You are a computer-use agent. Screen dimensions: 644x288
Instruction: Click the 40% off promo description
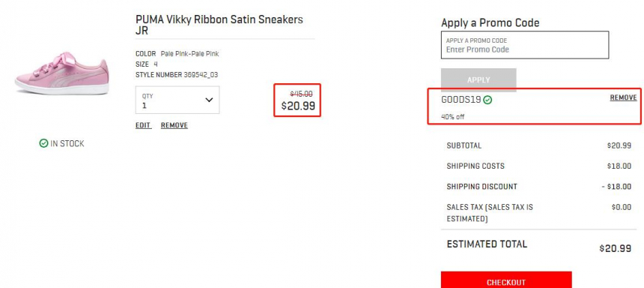pyautogui.click(x=452, y=117)
